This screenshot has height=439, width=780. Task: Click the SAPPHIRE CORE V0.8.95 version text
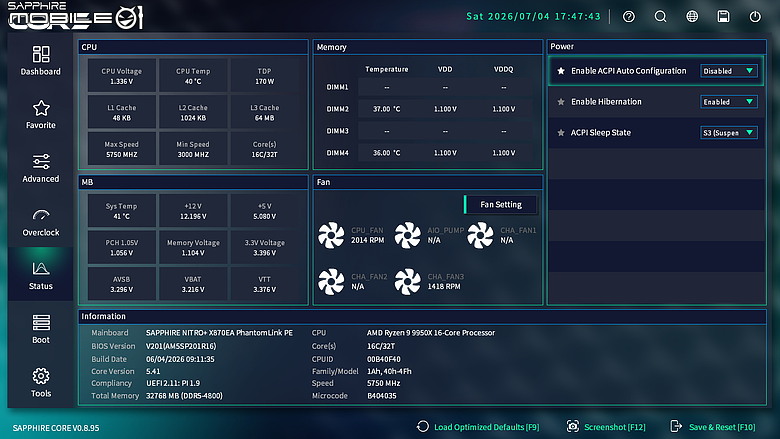point(56,428)
